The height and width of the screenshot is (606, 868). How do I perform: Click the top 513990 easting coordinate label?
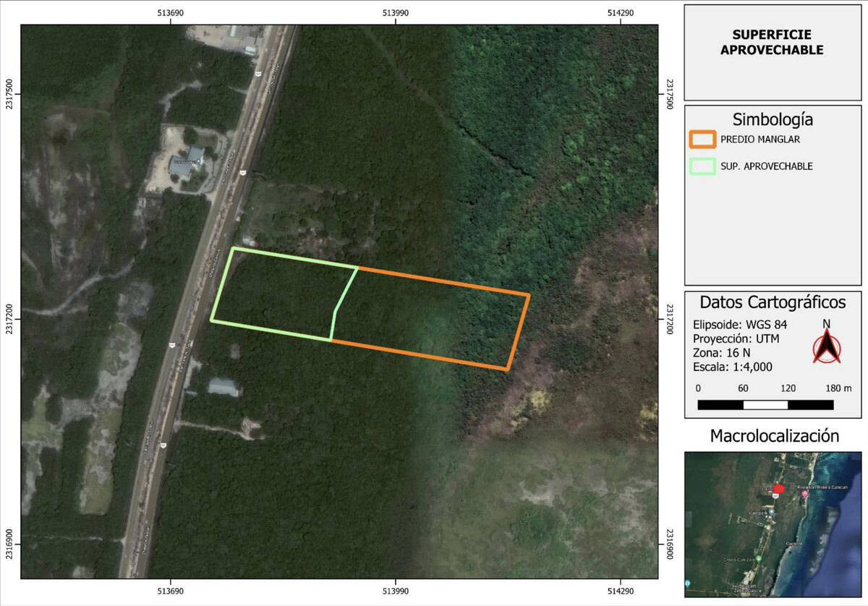tap(395, 13)
